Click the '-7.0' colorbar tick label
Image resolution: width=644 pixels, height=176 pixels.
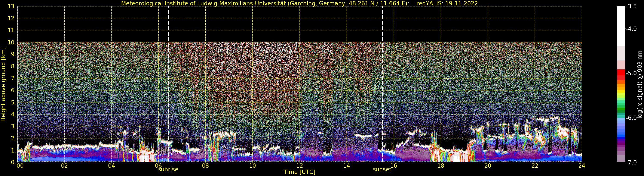coord(631,163)
